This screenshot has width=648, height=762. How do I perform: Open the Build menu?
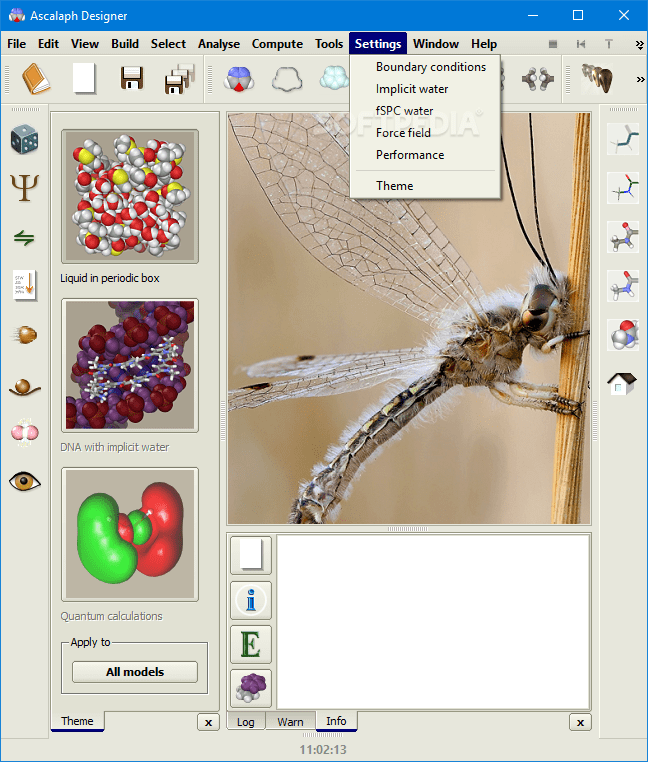(125, 44)
